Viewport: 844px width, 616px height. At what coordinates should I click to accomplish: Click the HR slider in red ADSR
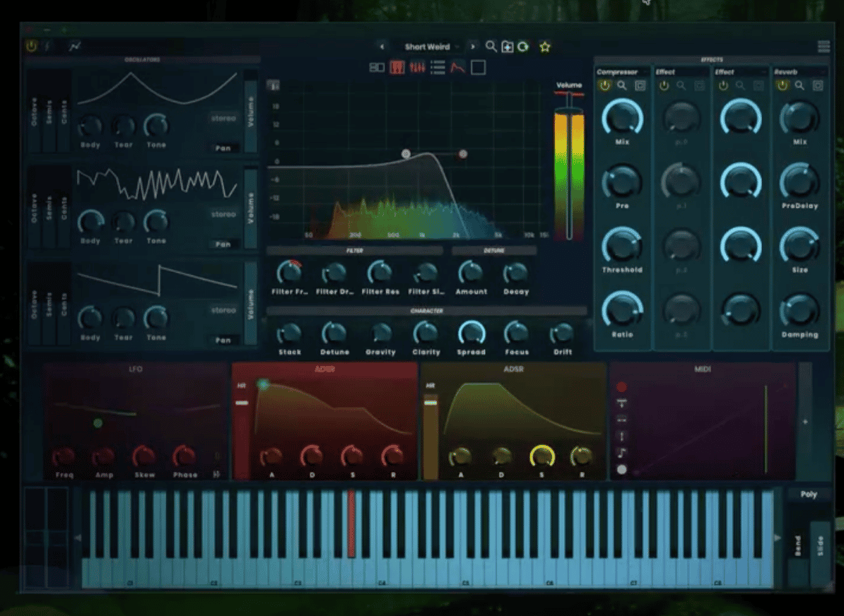(242, 403)
